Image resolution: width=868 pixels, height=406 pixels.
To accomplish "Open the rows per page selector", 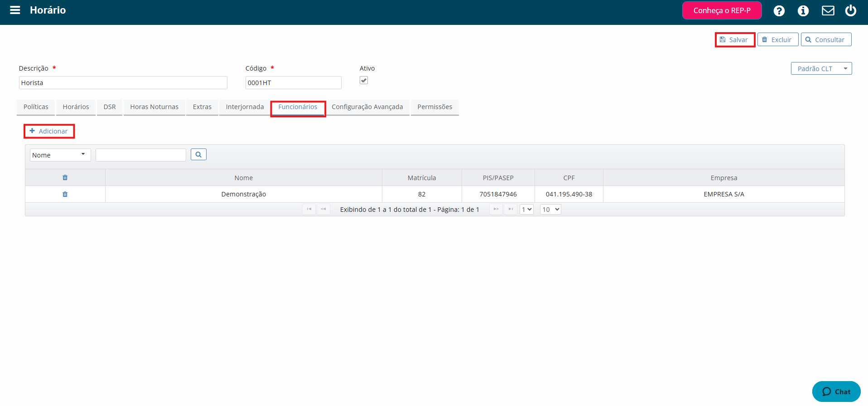I will pos(550,209).
